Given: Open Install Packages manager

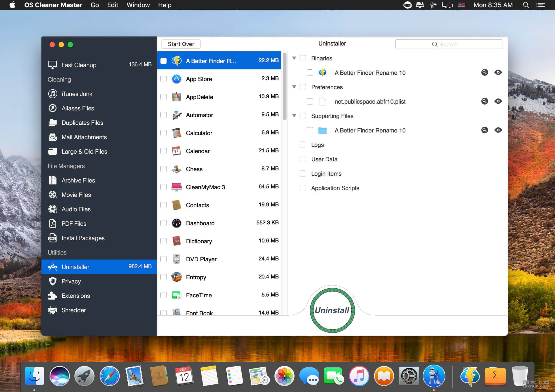Looking at the screenshot, I should click(x=99, y=238).
